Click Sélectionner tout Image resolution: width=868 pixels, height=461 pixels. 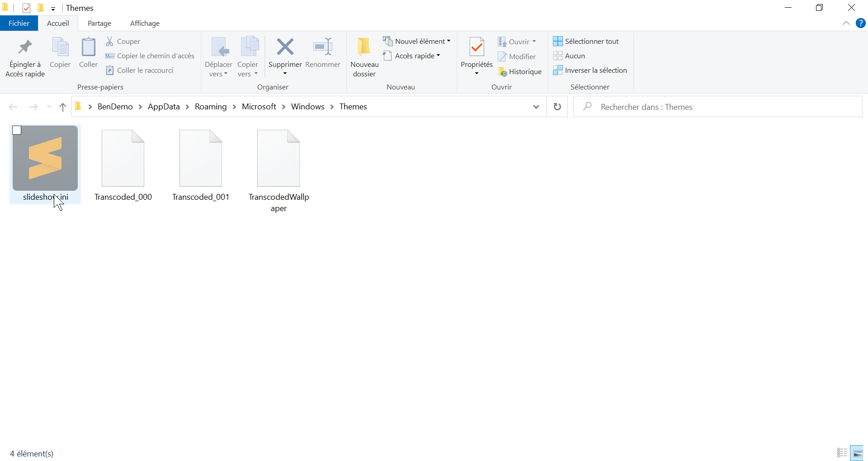[586, 42]
